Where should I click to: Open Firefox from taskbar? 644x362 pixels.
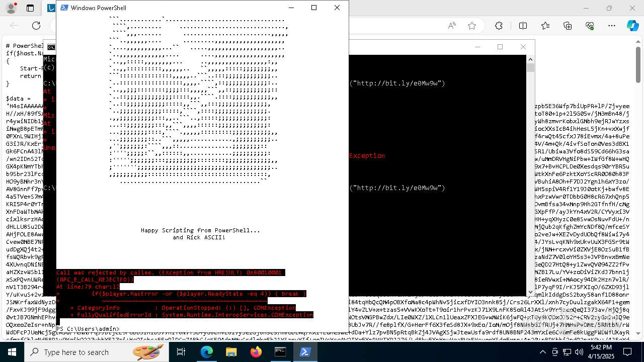256,352
